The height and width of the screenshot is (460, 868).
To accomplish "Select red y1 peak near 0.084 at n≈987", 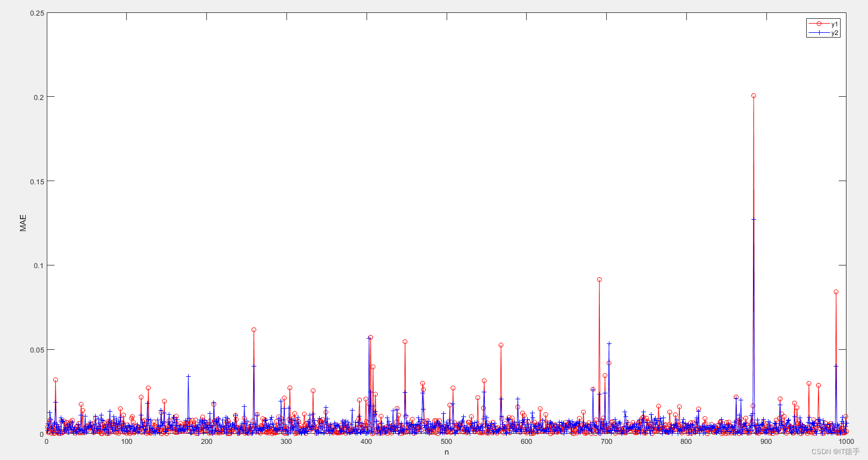I will click(836, 292).
